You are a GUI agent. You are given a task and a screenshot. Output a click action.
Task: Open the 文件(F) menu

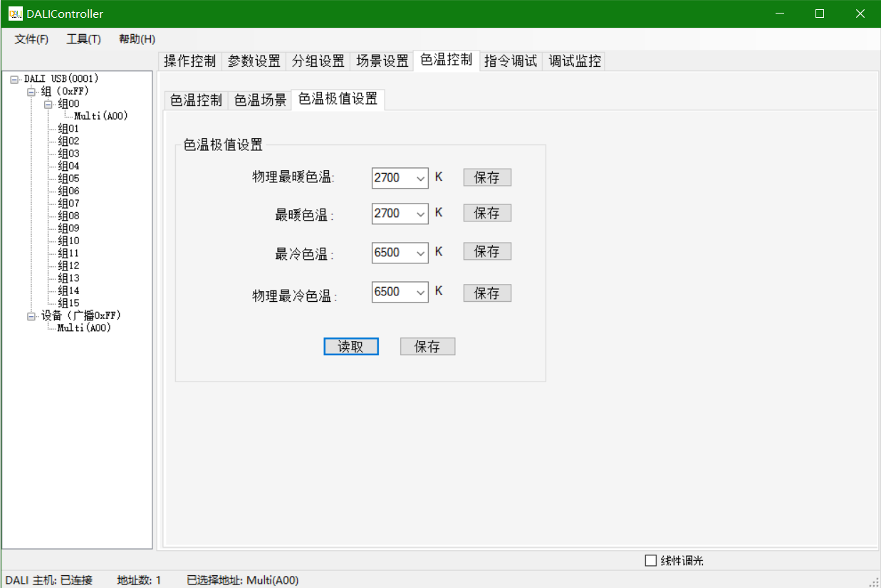[x=31, y=39]
